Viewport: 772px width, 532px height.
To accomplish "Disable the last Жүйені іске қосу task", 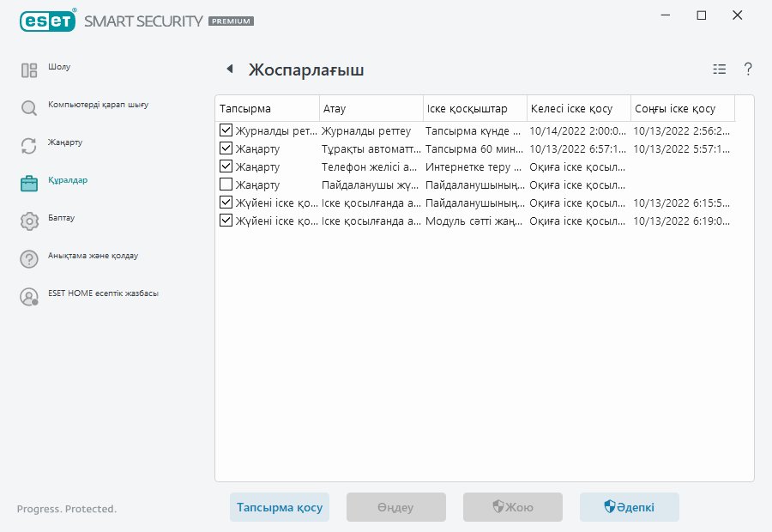I will tap(226, 221).
